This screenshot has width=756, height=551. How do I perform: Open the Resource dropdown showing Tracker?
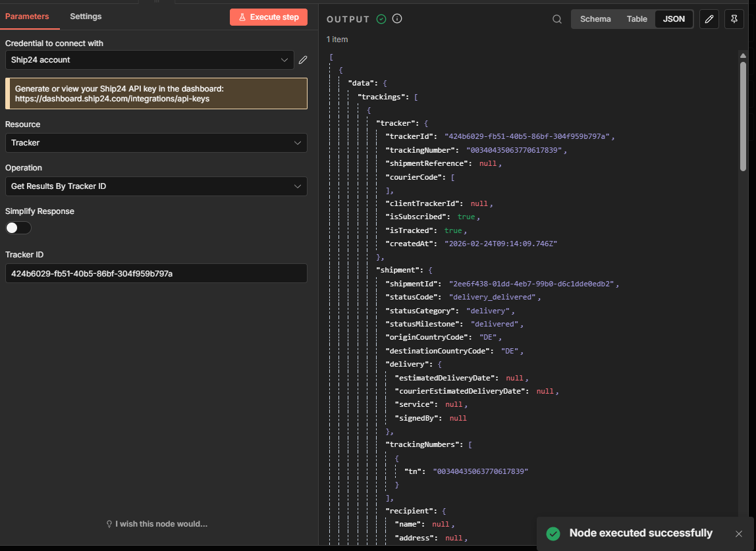click(x=156, y=143)
